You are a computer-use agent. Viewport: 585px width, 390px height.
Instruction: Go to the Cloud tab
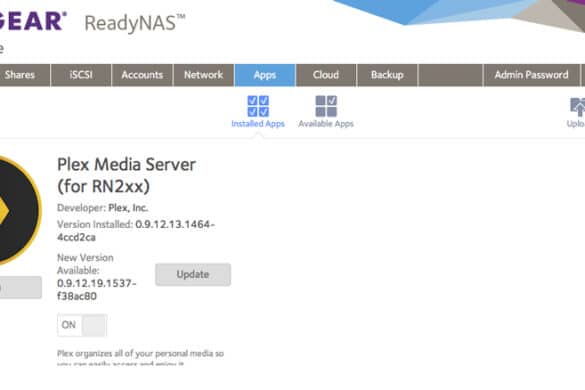[326, 75]
